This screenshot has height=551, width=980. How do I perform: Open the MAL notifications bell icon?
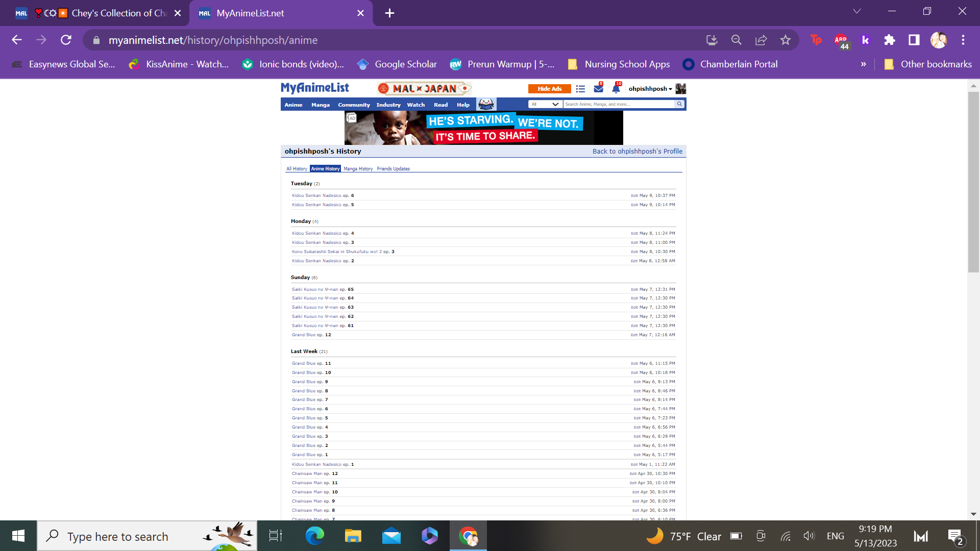click(616, 89)
